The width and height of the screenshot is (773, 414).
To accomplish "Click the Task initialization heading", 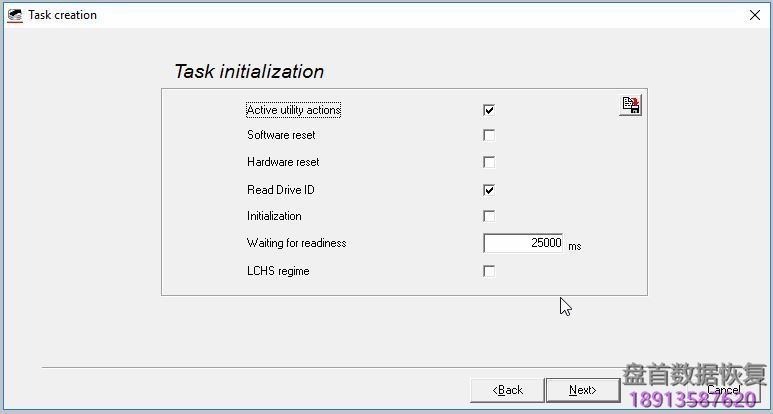I will 249,72.
